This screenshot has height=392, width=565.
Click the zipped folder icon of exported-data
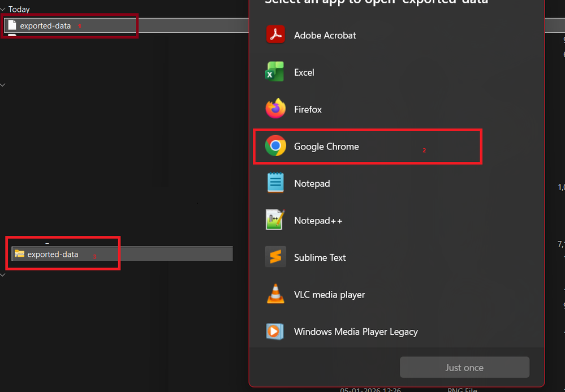click(19, 254)
